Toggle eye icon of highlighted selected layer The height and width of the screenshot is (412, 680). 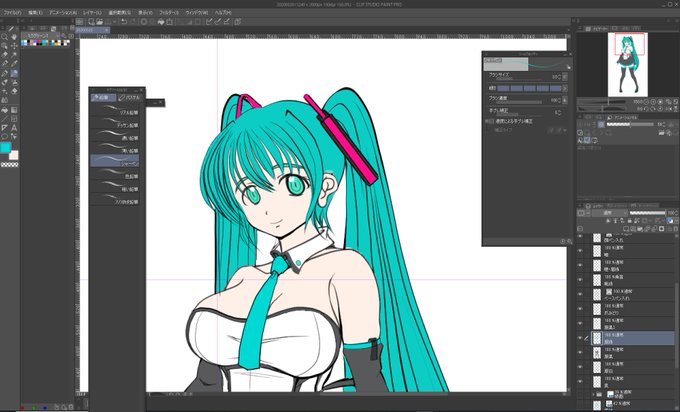pos(580,338)
